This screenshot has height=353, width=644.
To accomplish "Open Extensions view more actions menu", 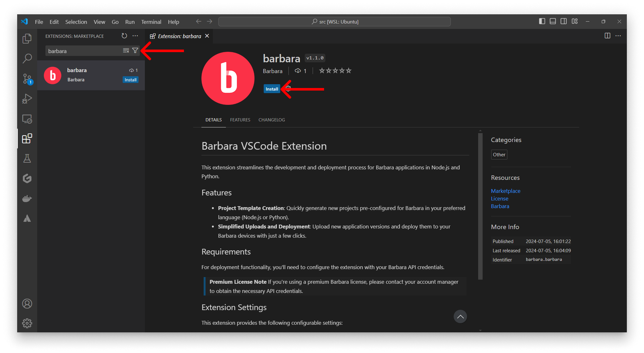I will point(135,36).
